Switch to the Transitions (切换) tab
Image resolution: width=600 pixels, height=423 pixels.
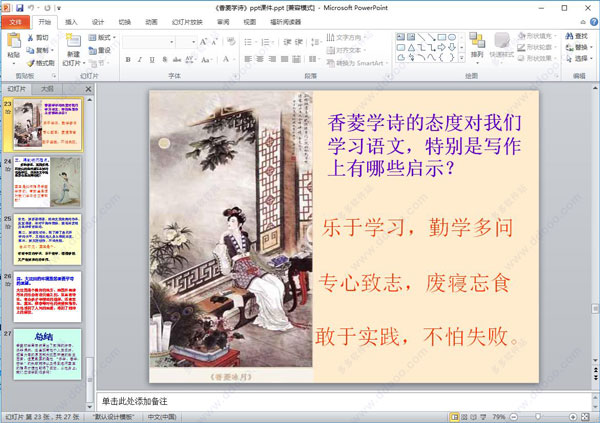coord(124,22)
